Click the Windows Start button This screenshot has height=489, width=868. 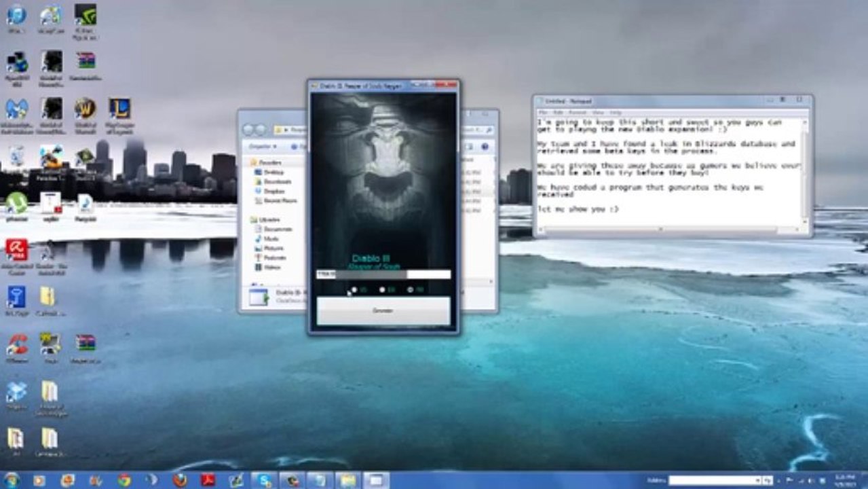pyautogui.click(x=12, y=480)
